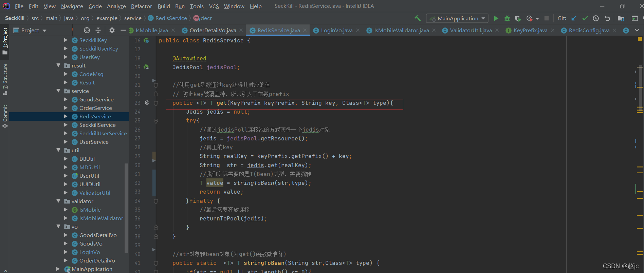Screen dimensions: 644x273
Task: Click the @ gutter icon on line 23
Action: [x=147, y=102]
